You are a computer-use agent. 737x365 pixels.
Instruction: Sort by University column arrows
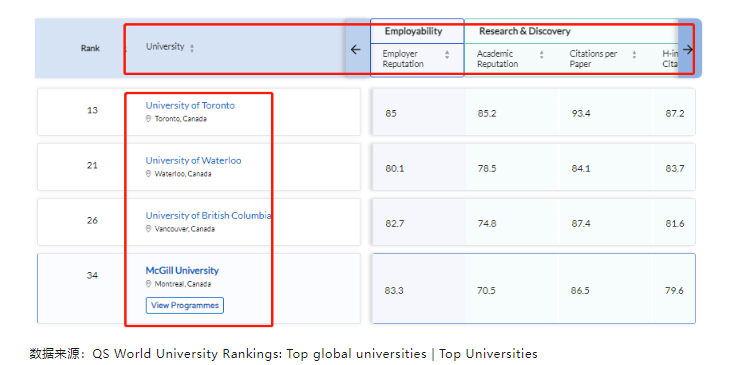coord(192,48)
